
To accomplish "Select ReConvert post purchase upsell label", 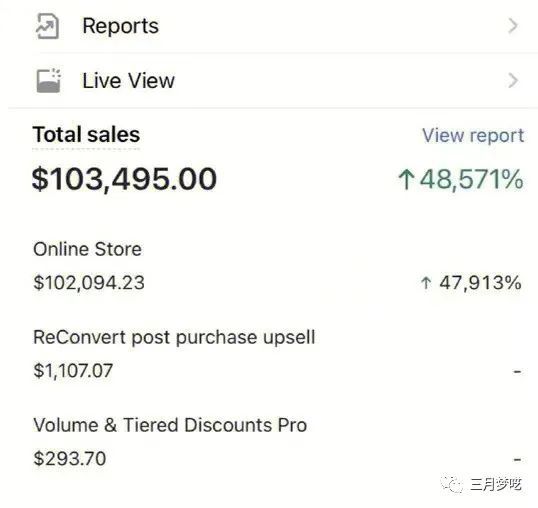I will (174, 338).
